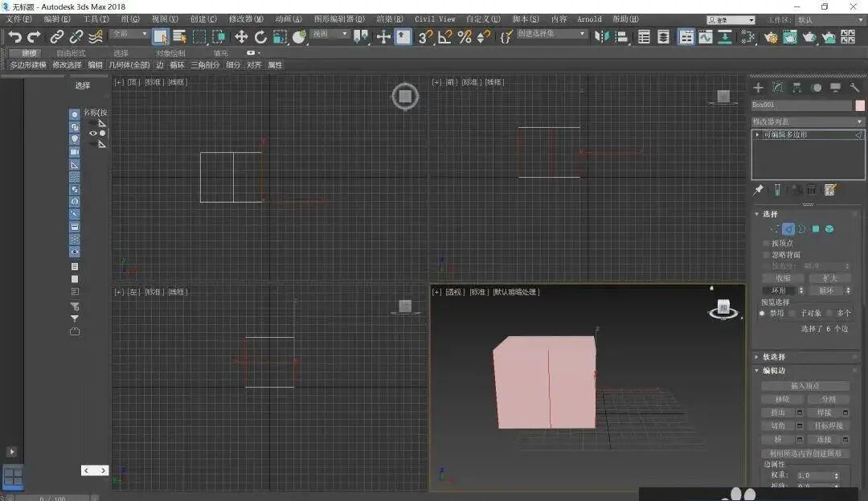Click the Bind to Space Warp icon

96,36
